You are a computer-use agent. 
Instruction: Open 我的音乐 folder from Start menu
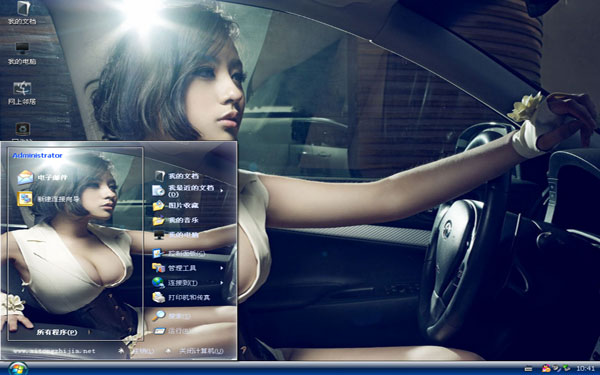tap(176, 220)
